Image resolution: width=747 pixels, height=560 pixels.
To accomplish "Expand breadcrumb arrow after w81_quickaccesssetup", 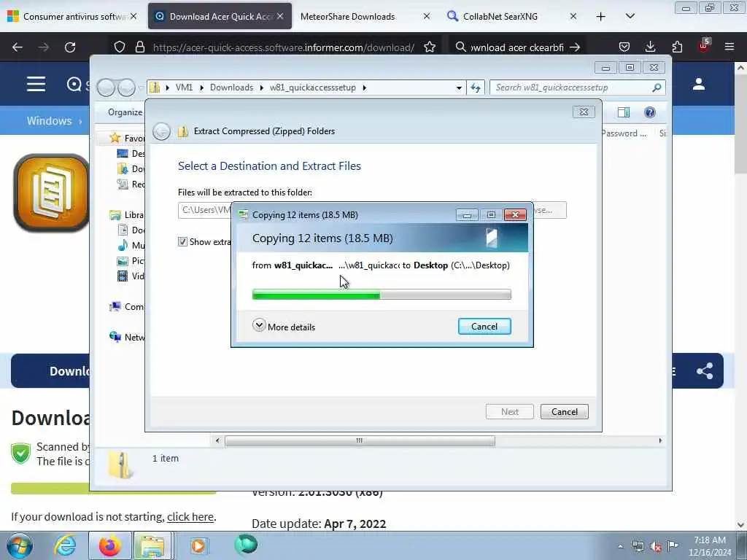I will point(365,87).
